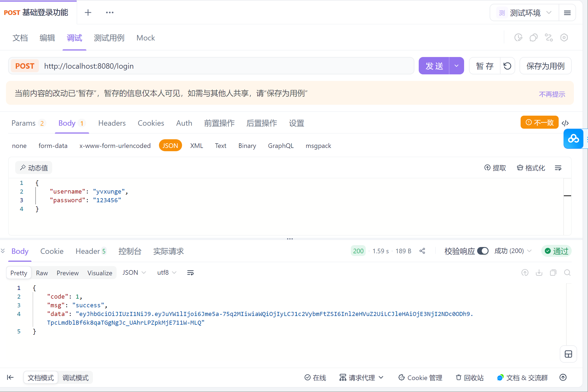
Task: Click 提取 extract in body editor
Action: click(x=495, y=168)
